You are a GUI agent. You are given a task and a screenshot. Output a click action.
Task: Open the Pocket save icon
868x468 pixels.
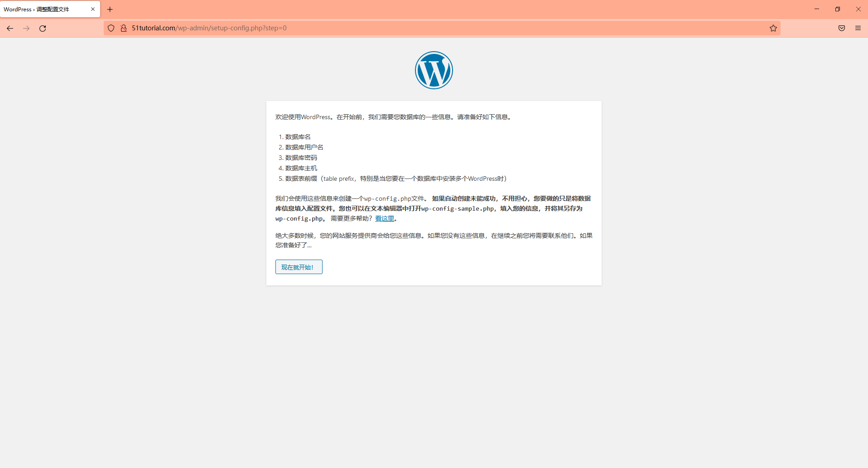(x=842, y=28)
